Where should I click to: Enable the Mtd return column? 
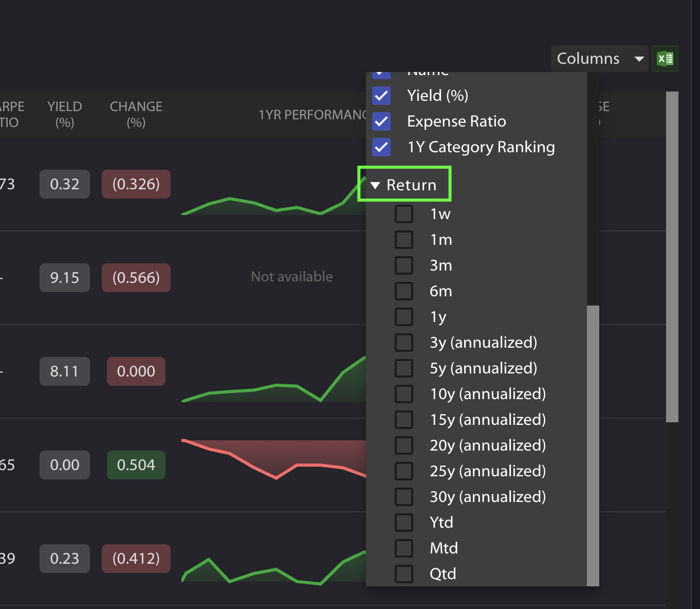point(404,548)
